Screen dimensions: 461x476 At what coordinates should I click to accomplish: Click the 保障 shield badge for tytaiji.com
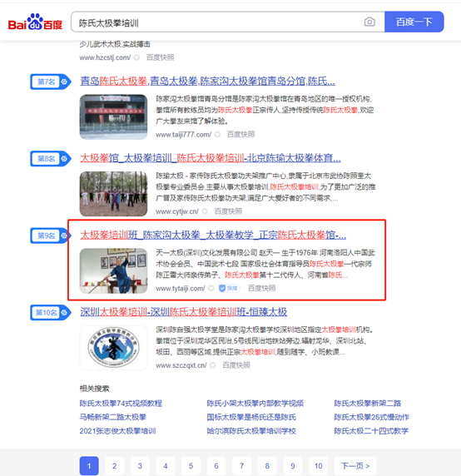pyautogui.click(x=229, y=288)
